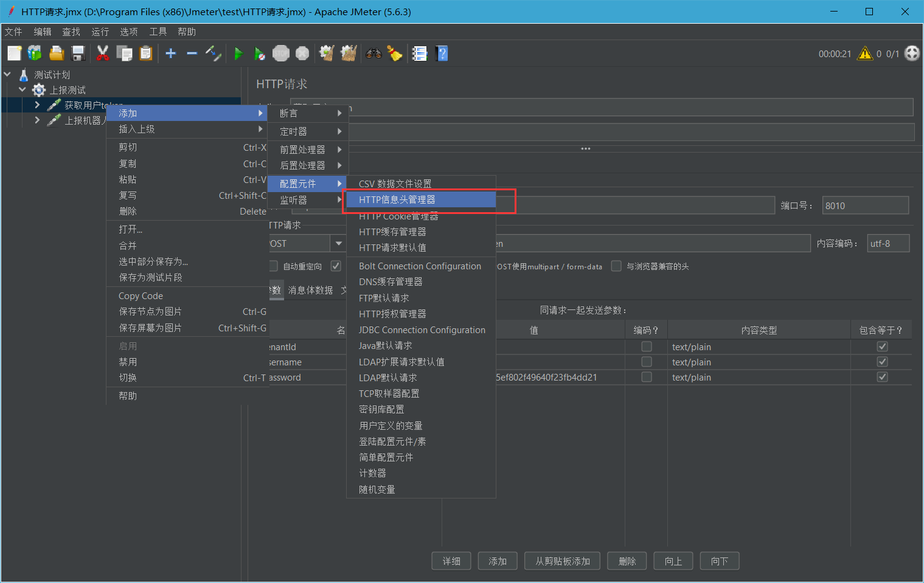Expand the 上报机器 sampler node

[37, 120]
